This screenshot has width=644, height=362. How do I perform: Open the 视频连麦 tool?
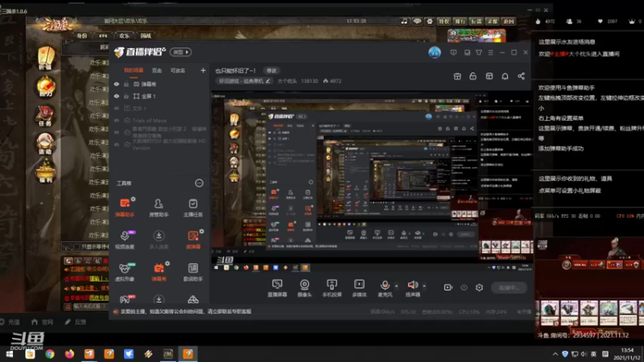pos(125,239)
